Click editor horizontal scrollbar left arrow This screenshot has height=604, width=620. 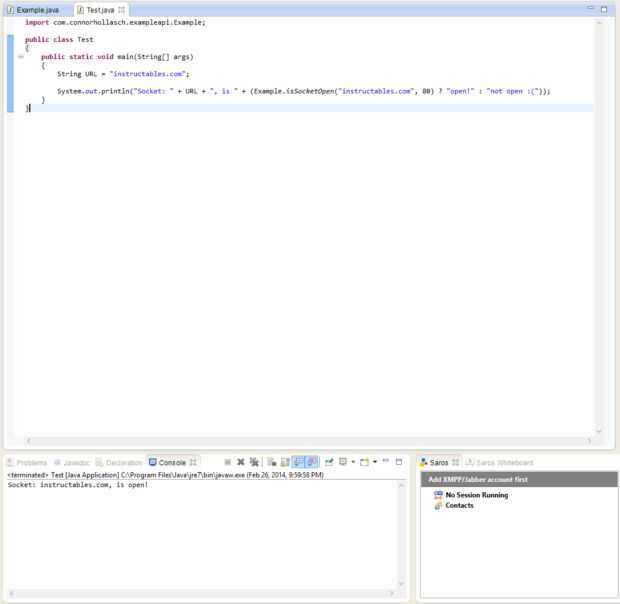pyautogui.click(x=28, y=441)
